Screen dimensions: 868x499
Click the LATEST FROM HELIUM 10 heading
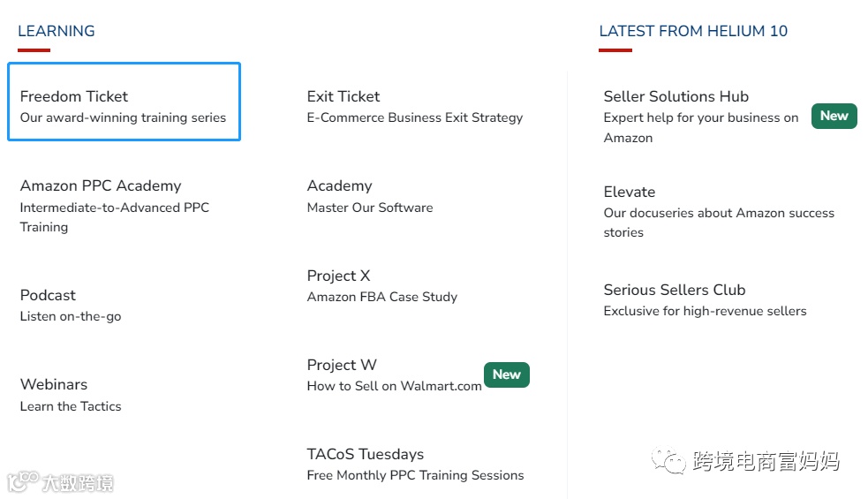coord(693,31)
